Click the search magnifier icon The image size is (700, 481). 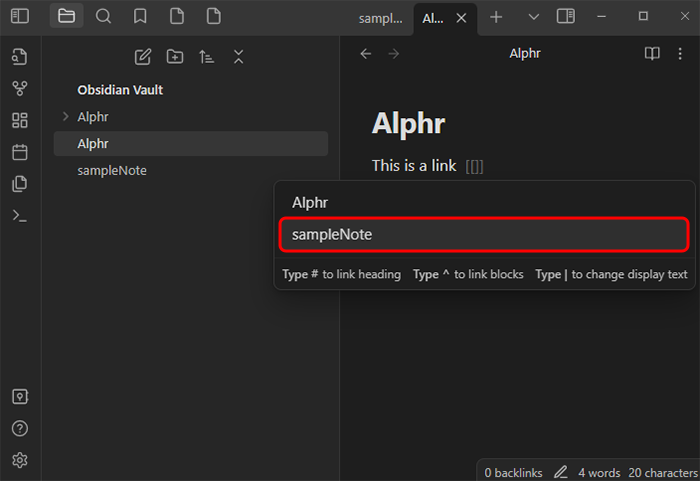(103, 16)
